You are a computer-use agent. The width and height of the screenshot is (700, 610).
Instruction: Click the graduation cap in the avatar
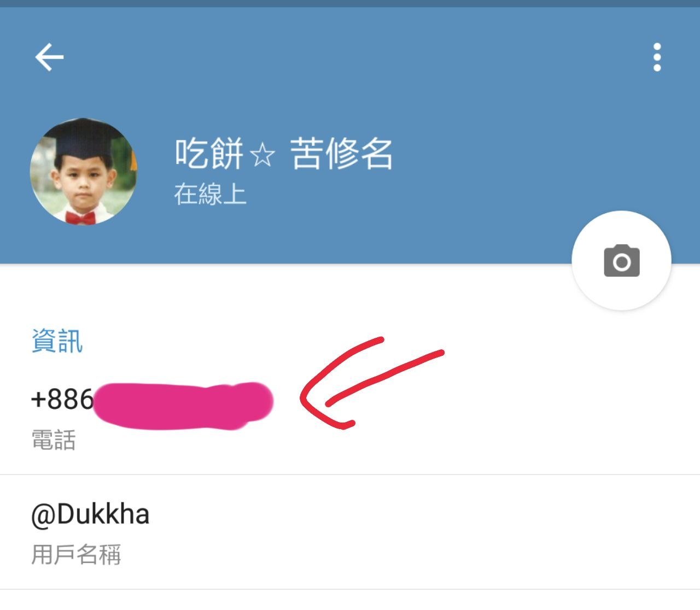[x=82, y=138]
